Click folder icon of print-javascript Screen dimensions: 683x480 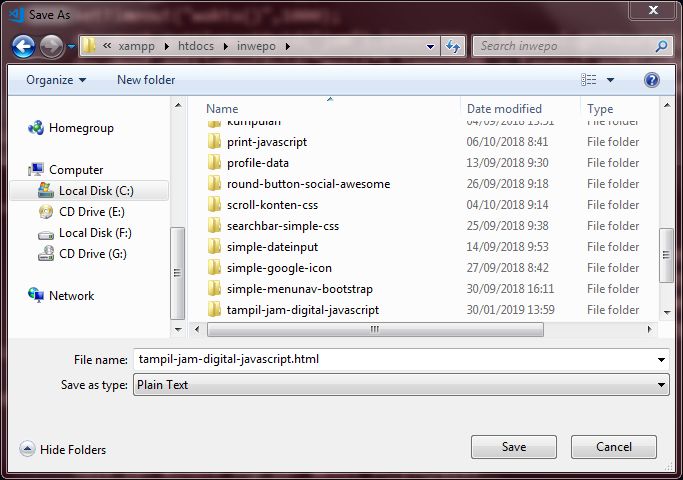pos(214,142)
